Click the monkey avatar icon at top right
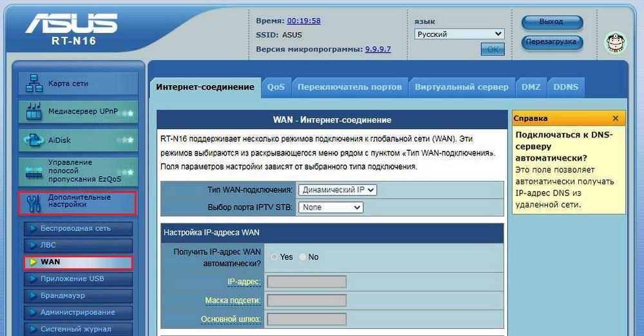Screen dimensions: 644x336 point(615,43)
